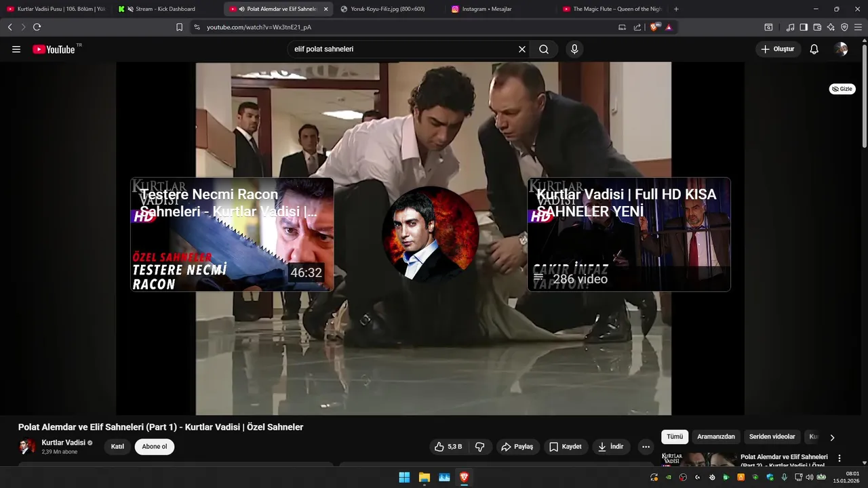The image size is (868, 488).
Task: Go back in browser history
Action: tap(9, 27)
